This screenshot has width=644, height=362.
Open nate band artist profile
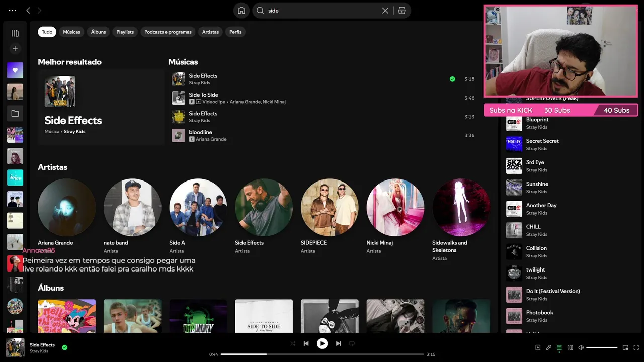click(132, 208)
